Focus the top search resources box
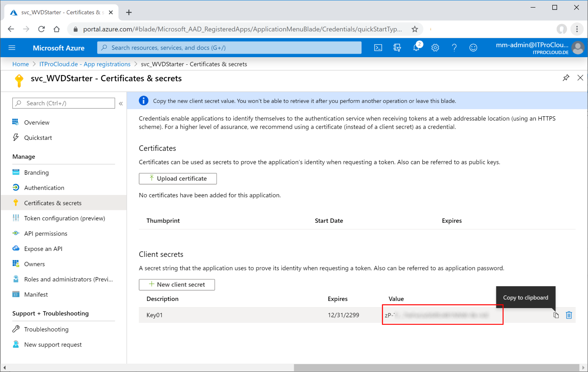 click(x=229, y=48)
